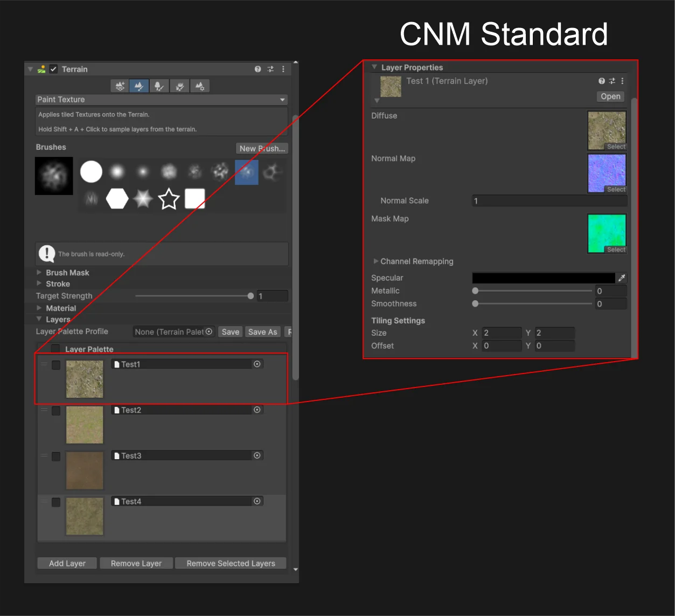The image size is (675, 616).
Task: Collapse the Layers section
Action: (x=39, y=319)
